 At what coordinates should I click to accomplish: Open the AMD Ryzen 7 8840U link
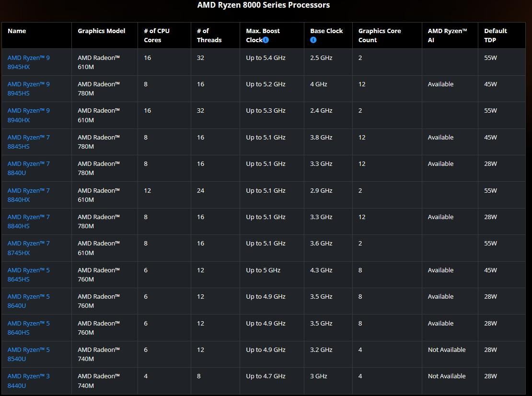[28, 168]
